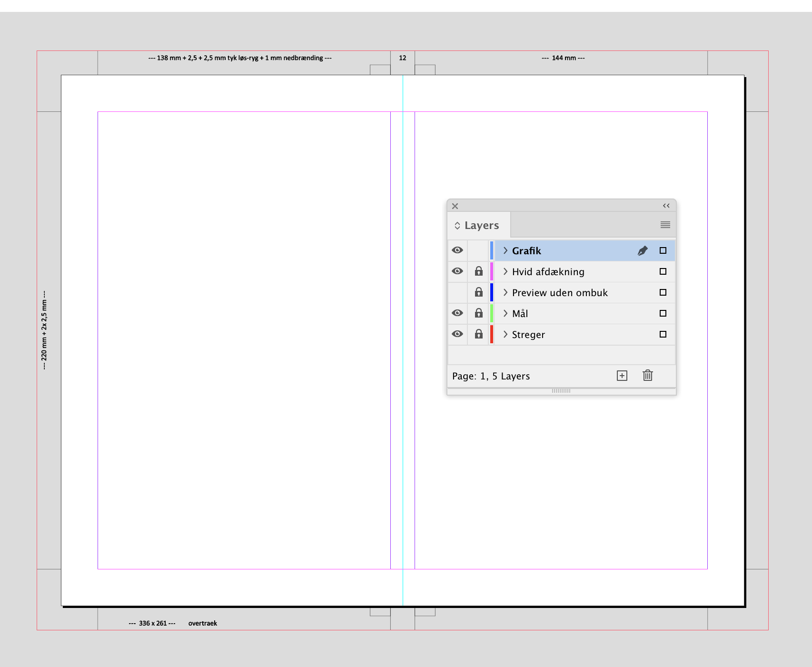Click selection square of Streger layer
812x667 pixels.
click(663, 334)
